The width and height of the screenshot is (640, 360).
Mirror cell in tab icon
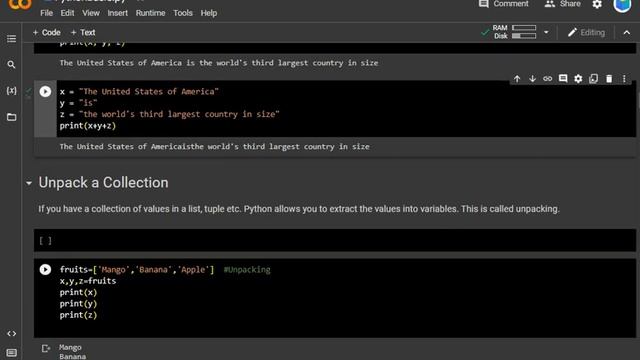[593, 79]
